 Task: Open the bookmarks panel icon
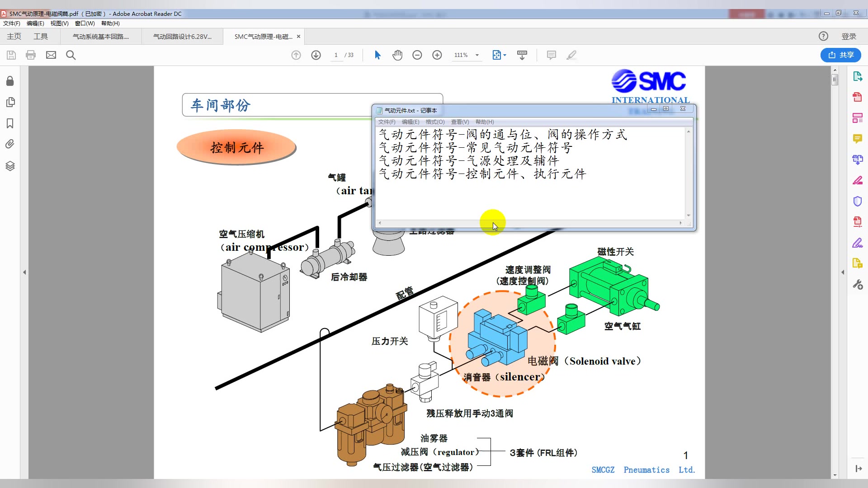[10, 123]
